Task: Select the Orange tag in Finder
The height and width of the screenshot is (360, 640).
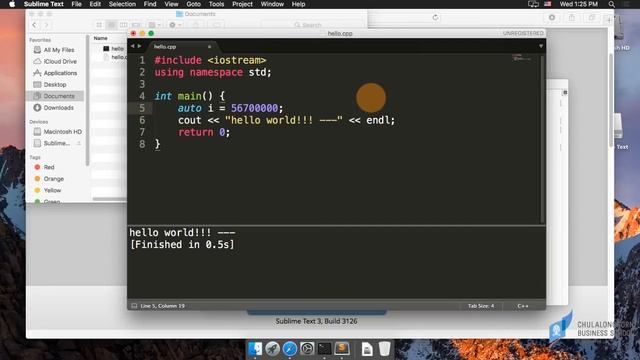Action: (53, 179)
